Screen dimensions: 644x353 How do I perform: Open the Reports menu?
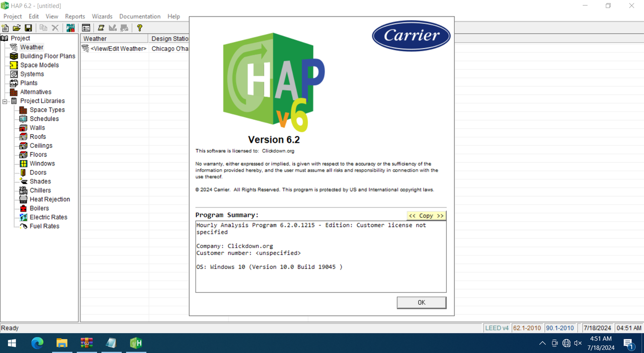[75, 17]
